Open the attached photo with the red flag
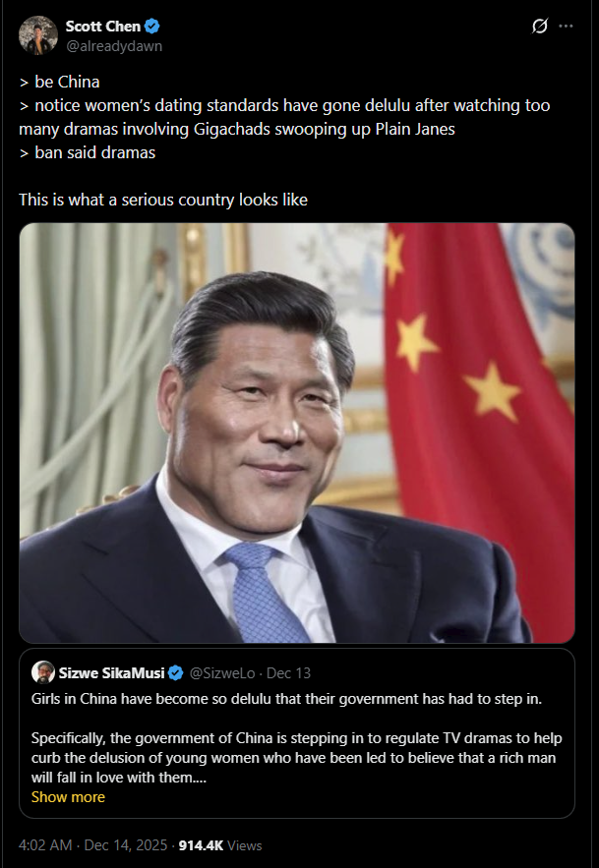 (x=297, y=433)
